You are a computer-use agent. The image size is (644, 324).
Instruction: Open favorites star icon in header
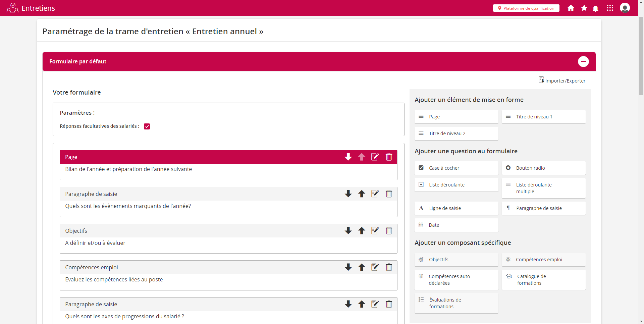click(x=584, y=8)
